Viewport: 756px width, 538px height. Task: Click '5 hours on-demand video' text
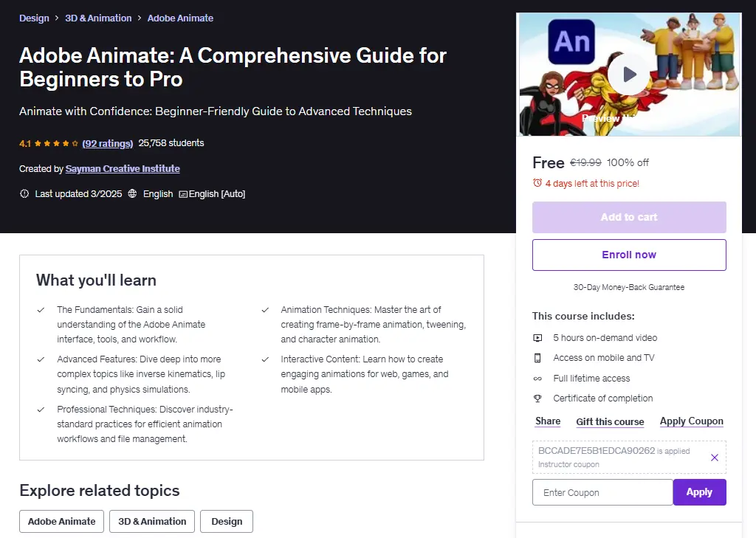(x=605, y=338)
